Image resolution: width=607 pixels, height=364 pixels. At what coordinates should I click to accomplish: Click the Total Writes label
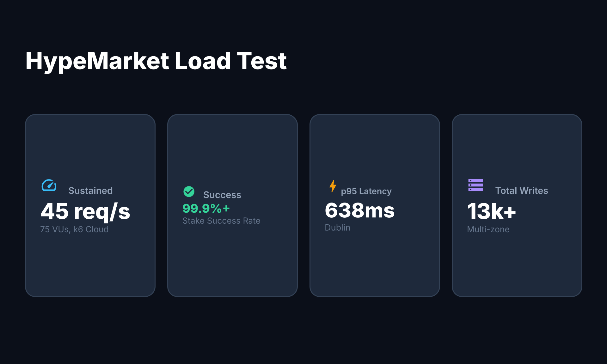pos(522,191)
